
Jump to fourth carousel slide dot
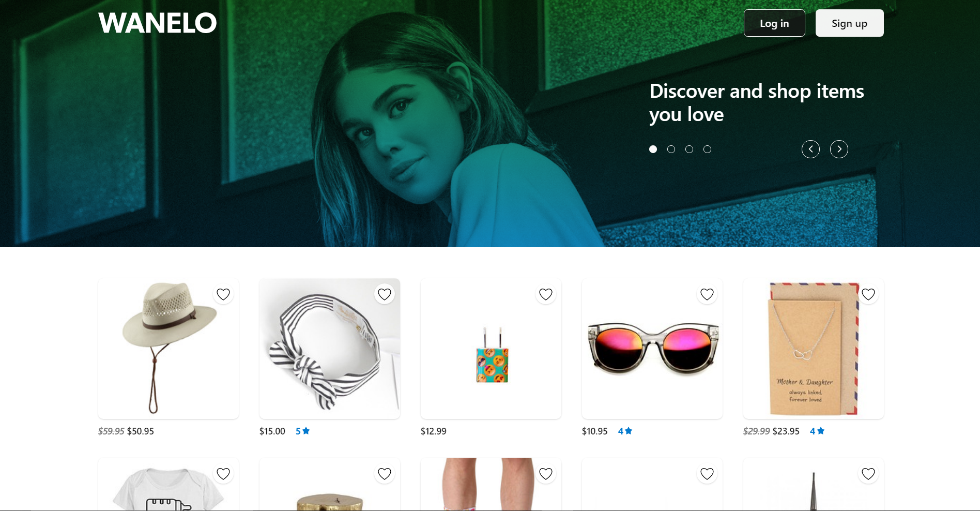click(x=708, y=149)
